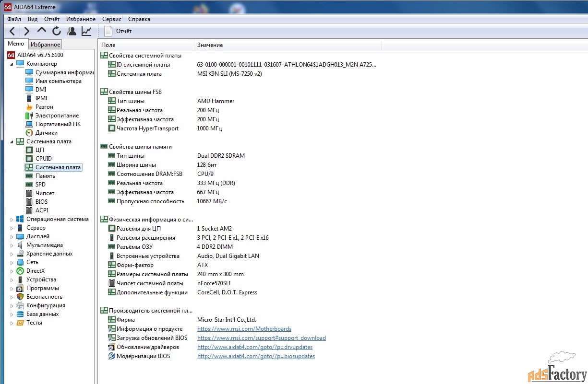Click the Back navigation arrow

point(12,31)
